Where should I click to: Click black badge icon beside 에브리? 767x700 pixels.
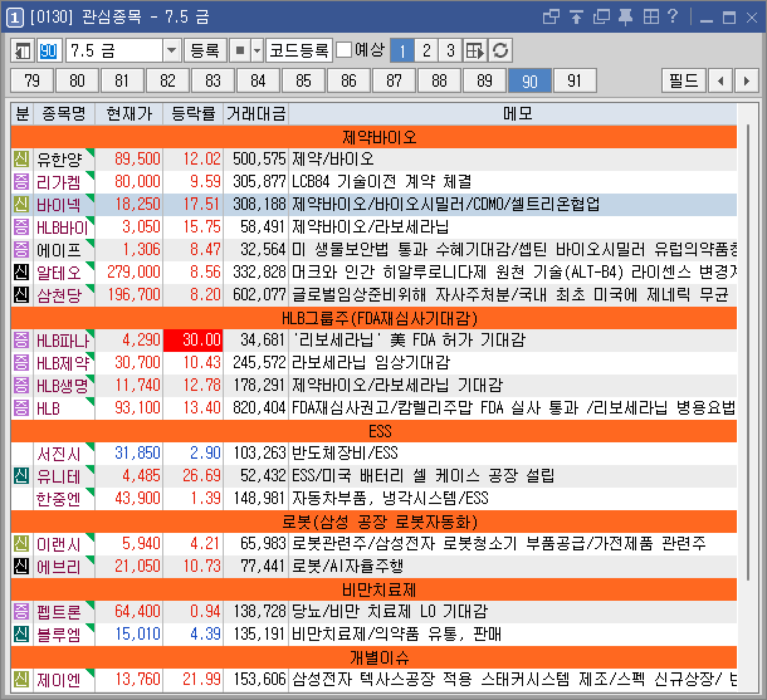21,566
